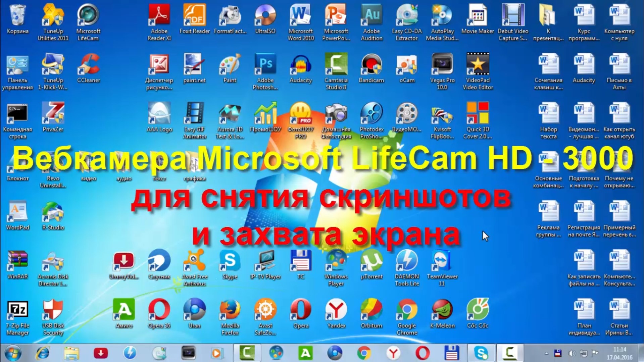Screen dimensions: 644x362
Task: Open Skype desktop shortcut
Action: (230, 265)
